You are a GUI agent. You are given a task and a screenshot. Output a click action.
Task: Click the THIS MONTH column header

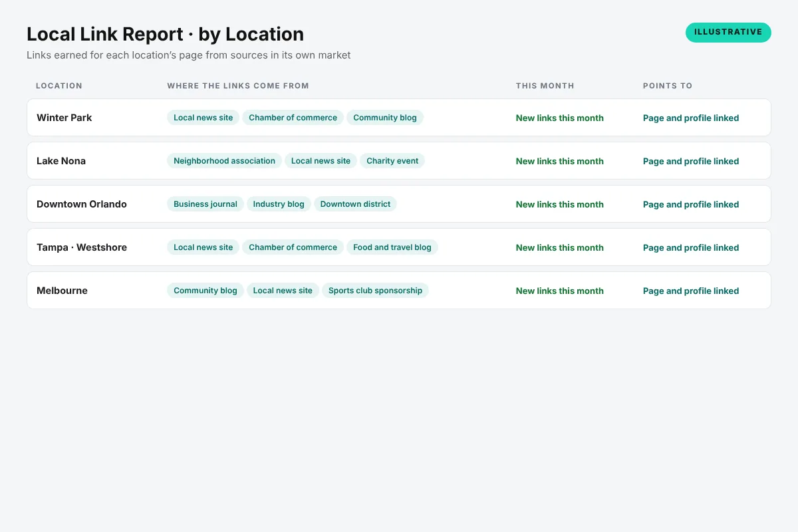pos(545,86)
